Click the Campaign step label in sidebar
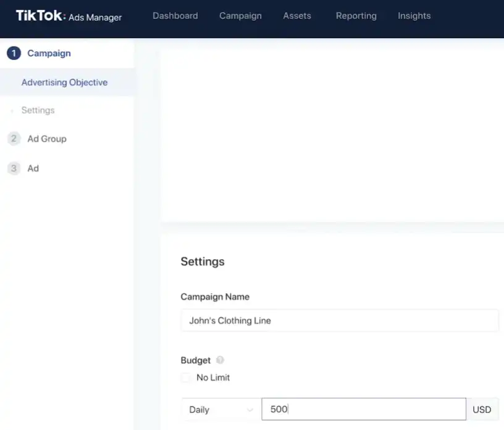504x430 pixels. (49, 54)
